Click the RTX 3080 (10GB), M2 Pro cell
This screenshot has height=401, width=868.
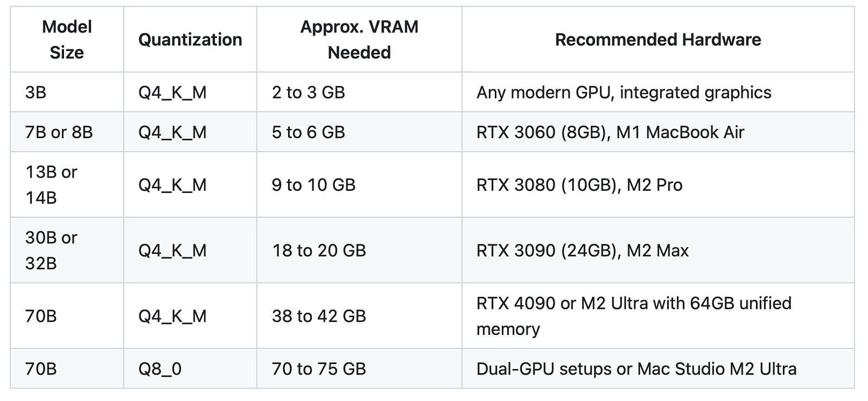658,185
